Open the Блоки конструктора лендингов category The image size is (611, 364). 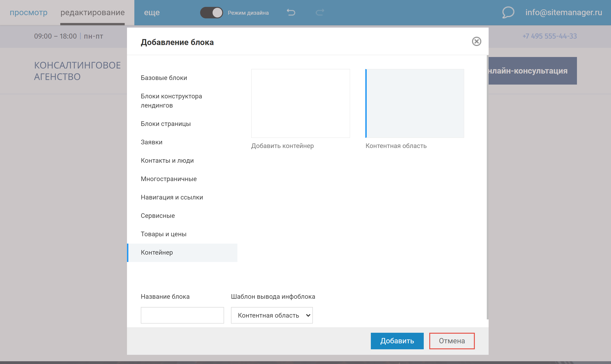[x=171, y=101]
